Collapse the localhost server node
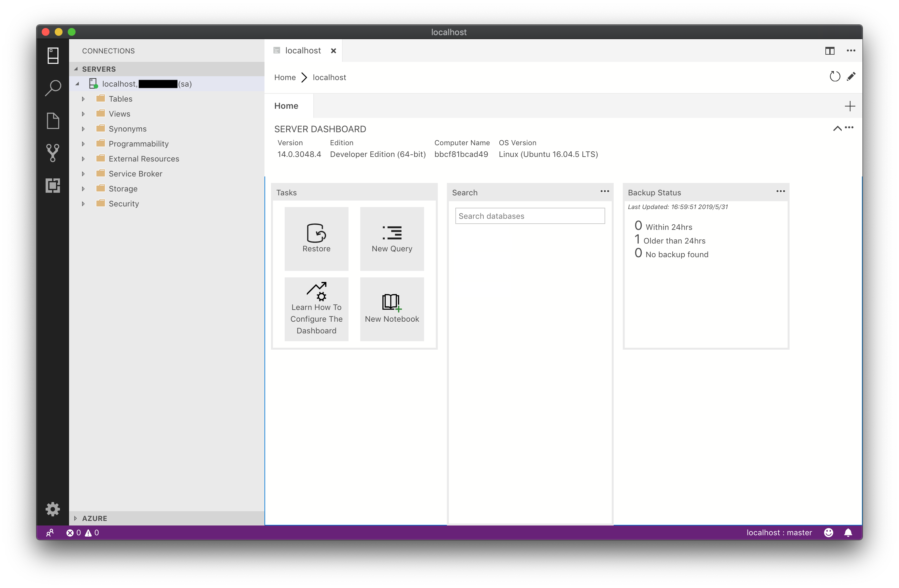This screenshot has height=588, width=899. point(77,84)
